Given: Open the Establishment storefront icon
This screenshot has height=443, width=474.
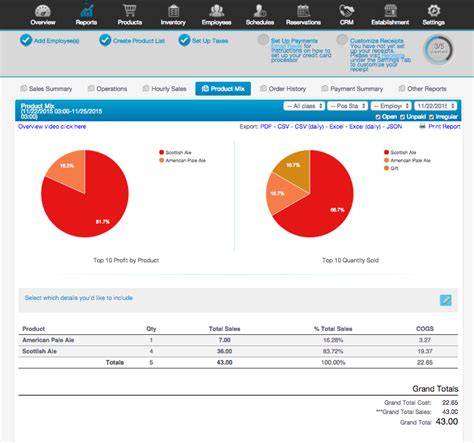Looking at the screenshot, I should (x=390, y=11).
